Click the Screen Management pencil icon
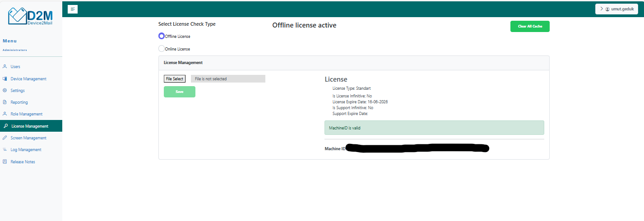Image resolution: width=644 pixels, height=221 pixels. pyautogui.click(x=5, y=138)
